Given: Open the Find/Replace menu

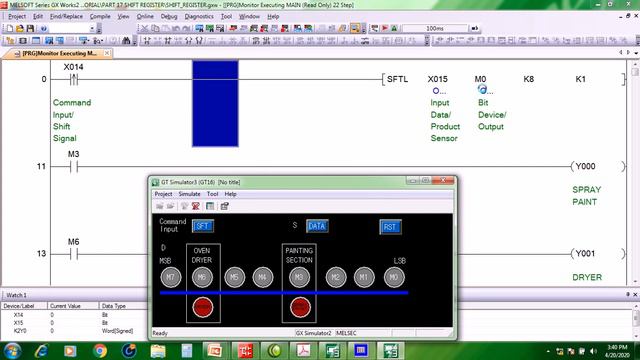Looking at the screenshot, I should click(66, 16).
